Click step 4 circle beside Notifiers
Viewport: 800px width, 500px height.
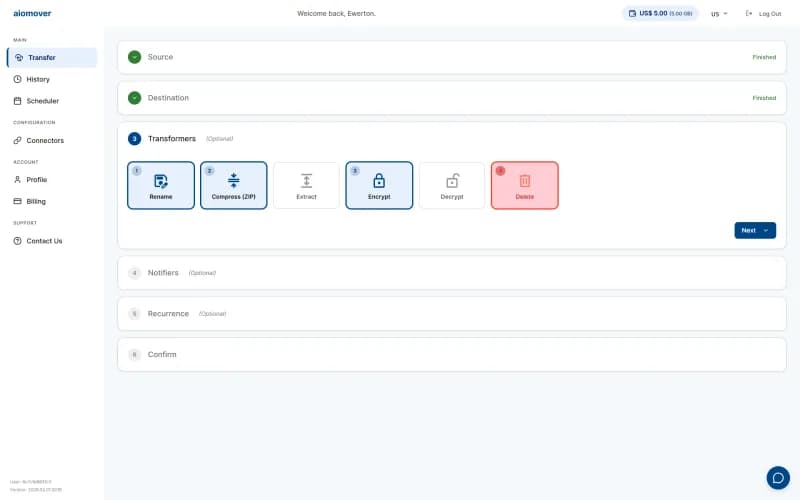tap(134, 273)
